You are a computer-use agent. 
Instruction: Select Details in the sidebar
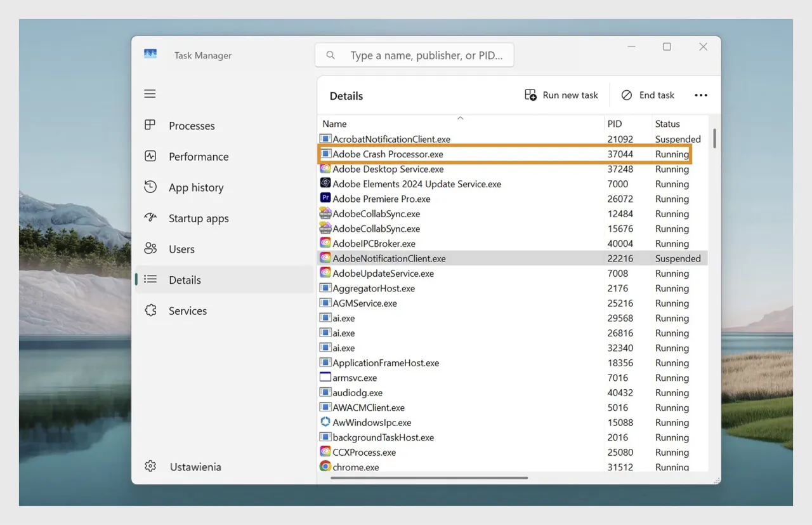(185, 280)
